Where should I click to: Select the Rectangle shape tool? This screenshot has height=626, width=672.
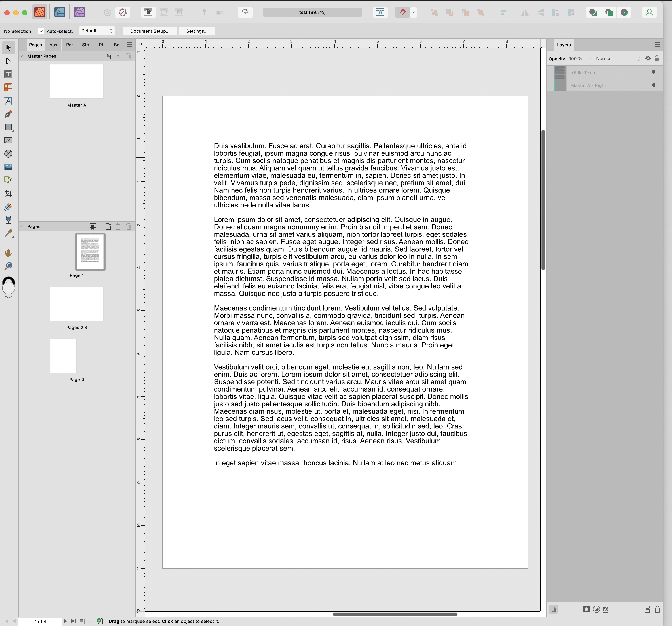(x=8, y=127)
